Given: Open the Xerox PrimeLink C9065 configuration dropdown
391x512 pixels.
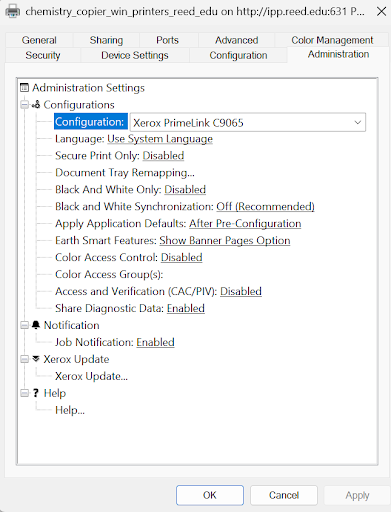Looking at the screenshot, I should (x=248, y=122).
